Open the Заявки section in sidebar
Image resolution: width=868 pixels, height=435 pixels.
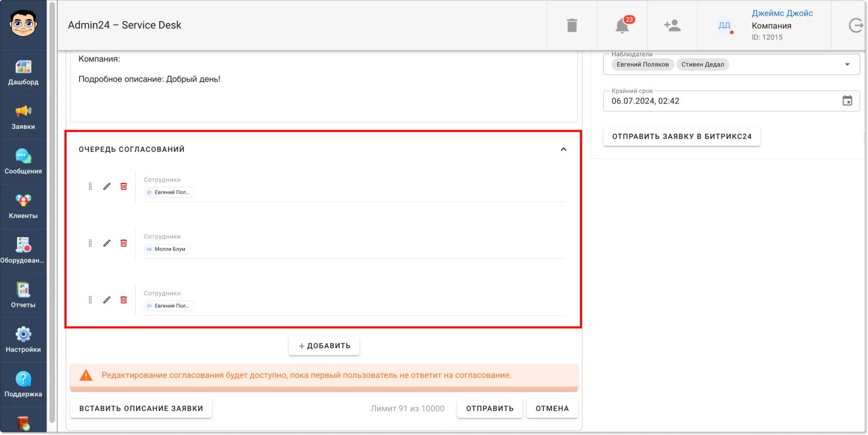pyautogui.click(x=23, y=117)
